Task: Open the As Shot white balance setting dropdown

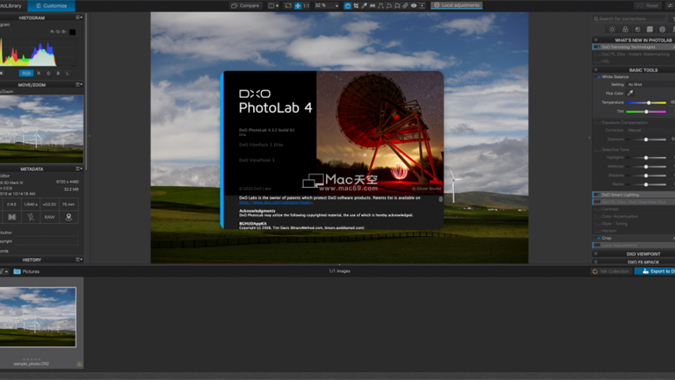Action: (650, 84)
